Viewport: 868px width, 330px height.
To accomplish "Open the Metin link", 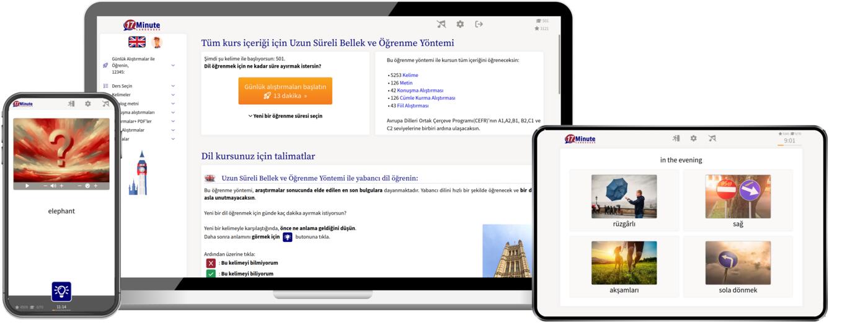I will coord(406,82).
